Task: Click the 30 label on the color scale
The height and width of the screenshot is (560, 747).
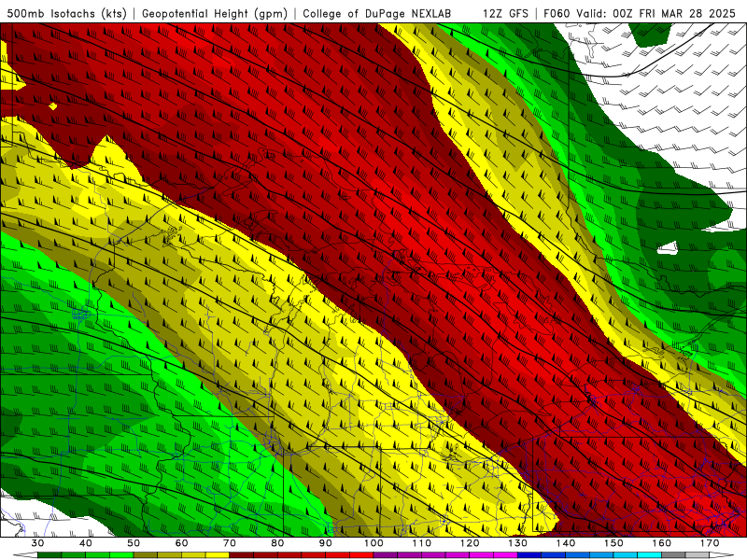Action: 37,543
